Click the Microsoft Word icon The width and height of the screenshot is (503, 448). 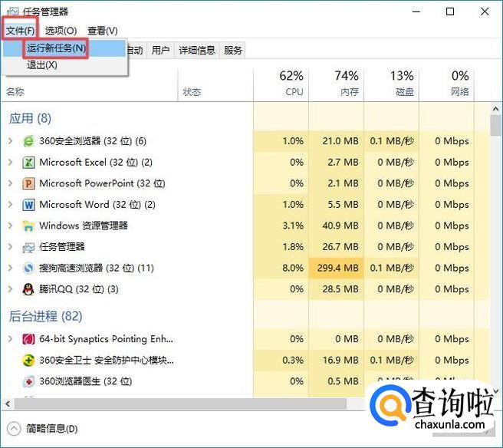click(28, 205)
